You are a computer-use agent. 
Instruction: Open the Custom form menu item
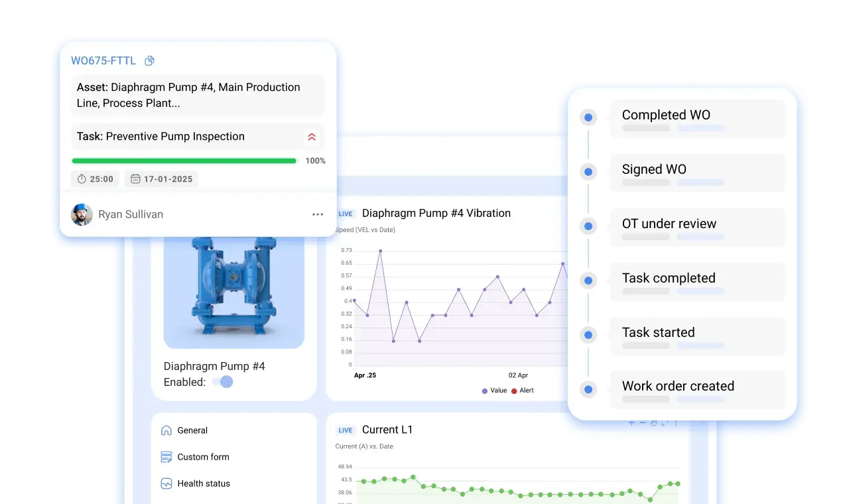(x=203, y=457)
